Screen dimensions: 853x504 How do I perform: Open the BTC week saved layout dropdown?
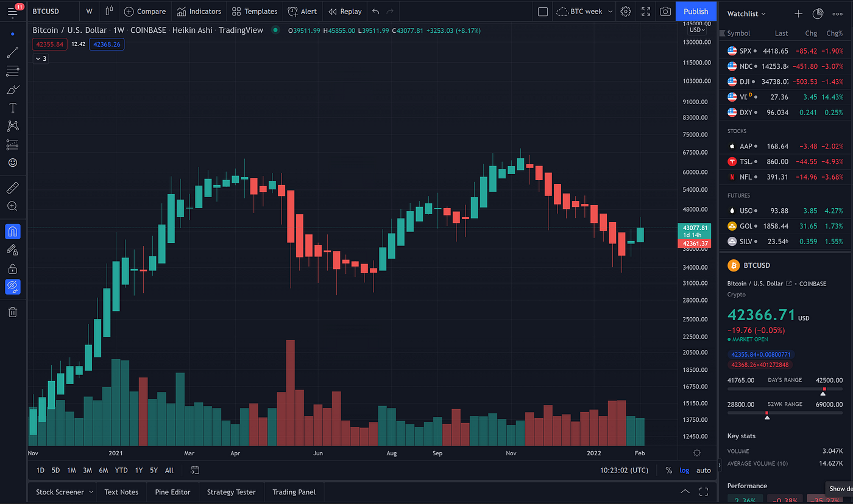pyautogui.click(x=585, y=11)
